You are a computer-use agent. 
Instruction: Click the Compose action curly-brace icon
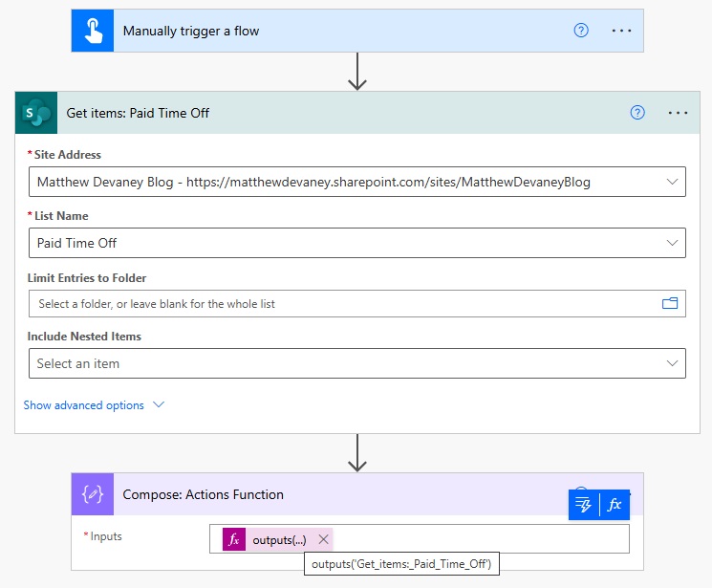coord(93,494)
